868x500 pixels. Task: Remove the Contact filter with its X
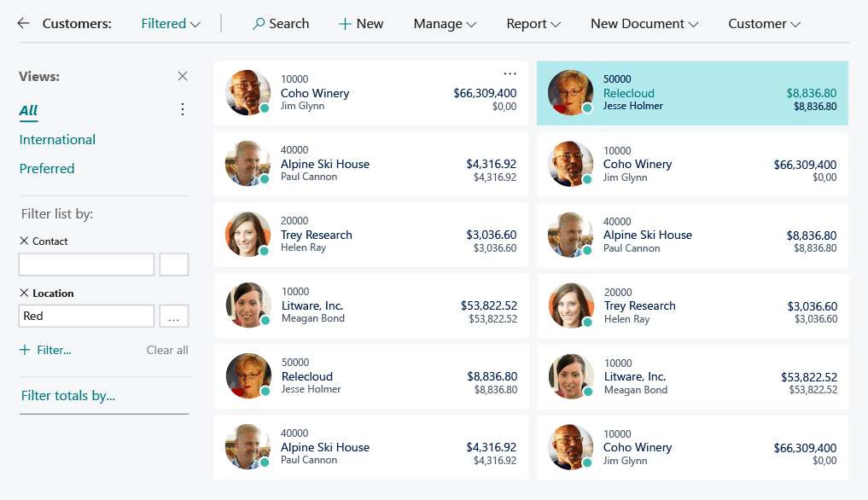pyautogui.click(x=21, y=241)
